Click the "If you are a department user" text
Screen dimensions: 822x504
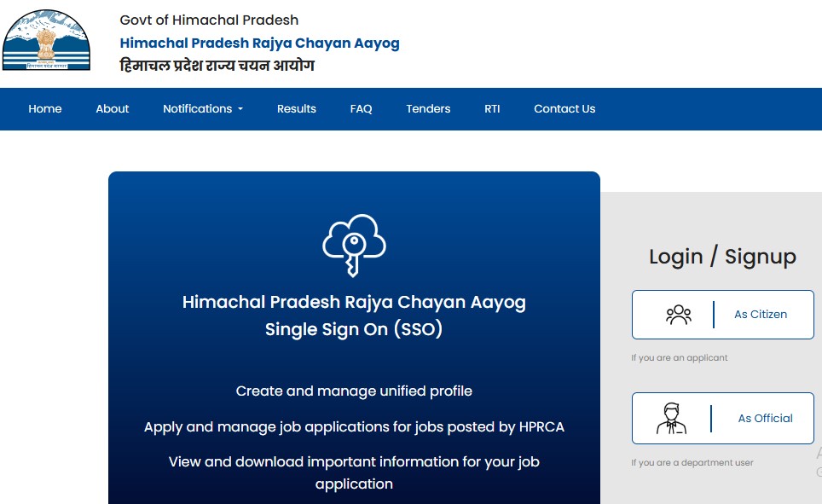coord(692,462)
